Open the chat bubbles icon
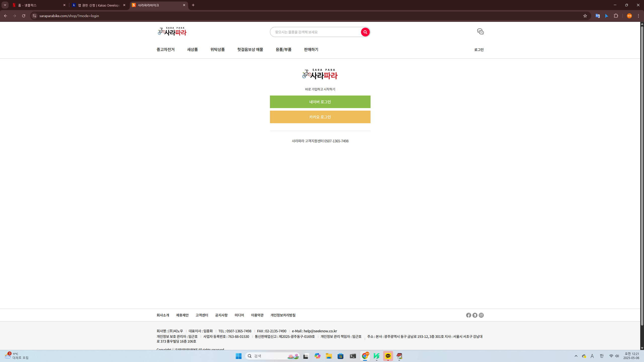 coord(480,31)
